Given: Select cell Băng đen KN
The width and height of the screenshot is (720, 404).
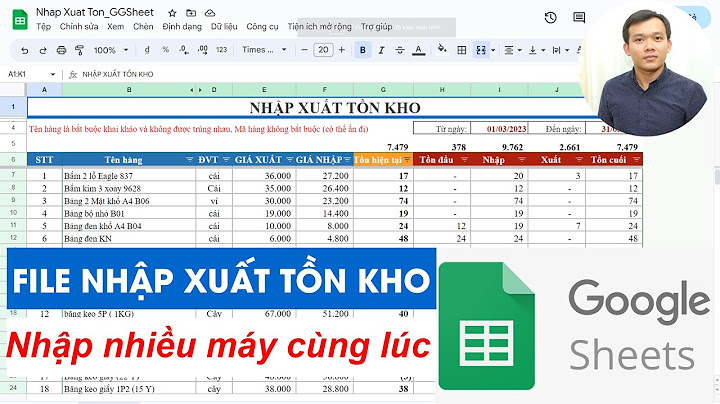Looking at the screenshot, I should click(129, 239).
